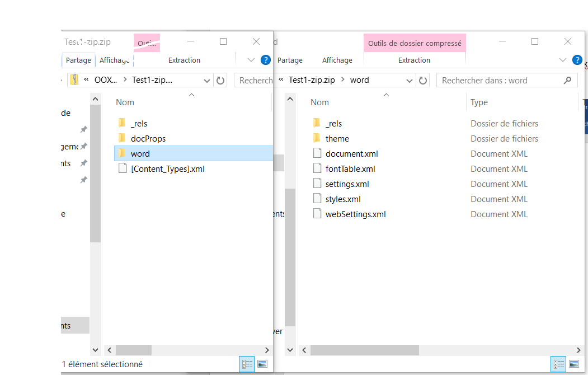Switch the right window to thumbnail view
Image resolution: width=588 pixels, height=375 pixels.
[575, 364]
